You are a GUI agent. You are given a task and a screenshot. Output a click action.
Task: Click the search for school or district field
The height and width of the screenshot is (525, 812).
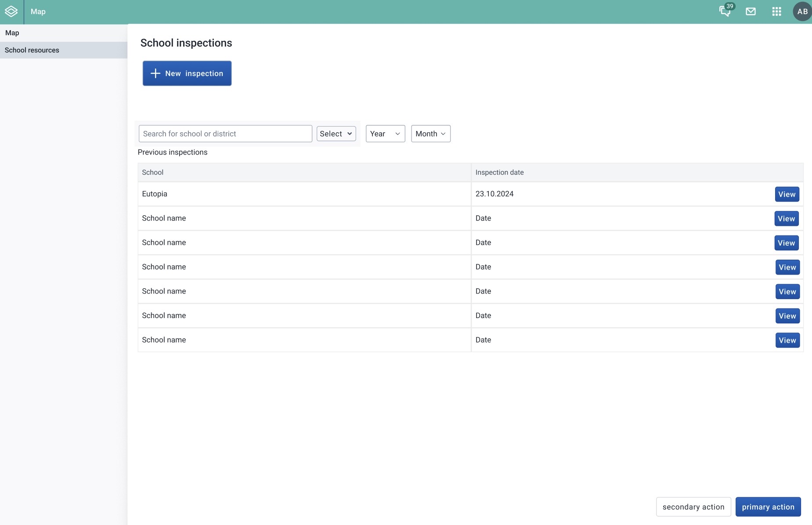[x=225, y=134]
